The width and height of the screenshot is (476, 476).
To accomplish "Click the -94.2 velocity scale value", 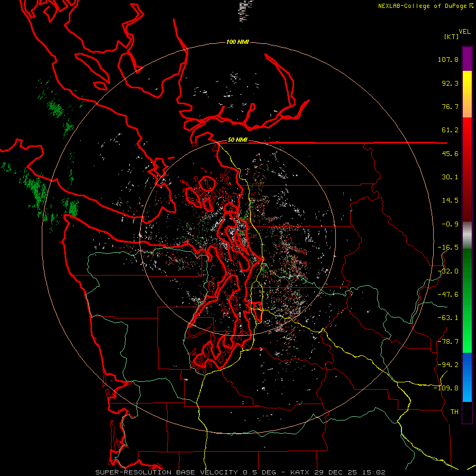I will (x=448, y=365).
